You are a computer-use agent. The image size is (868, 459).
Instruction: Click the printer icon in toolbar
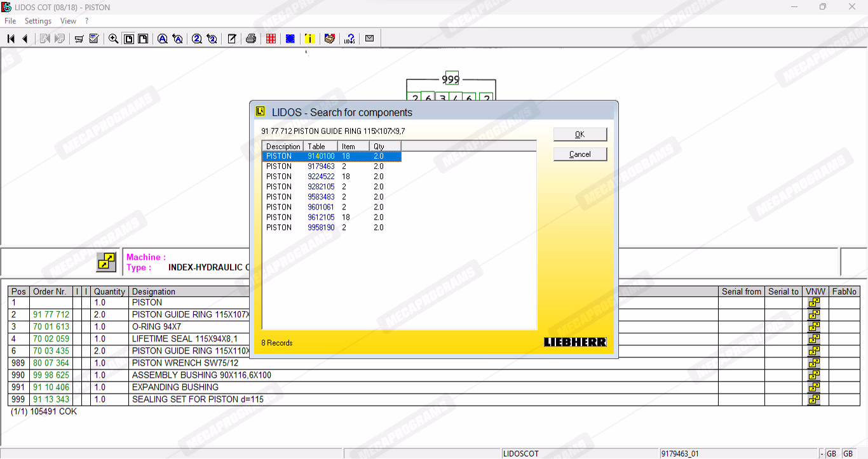click(x=251, y=39)
